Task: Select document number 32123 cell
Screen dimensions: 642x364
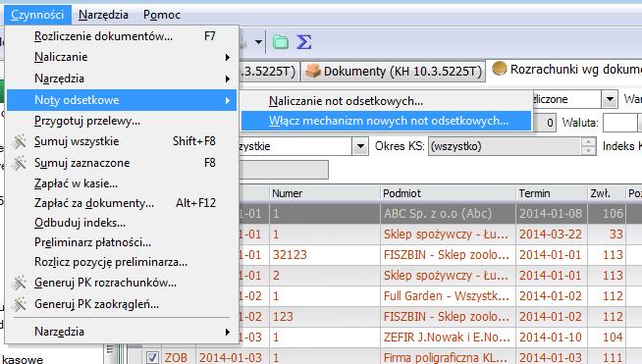Action: click(x=325, y=255)
